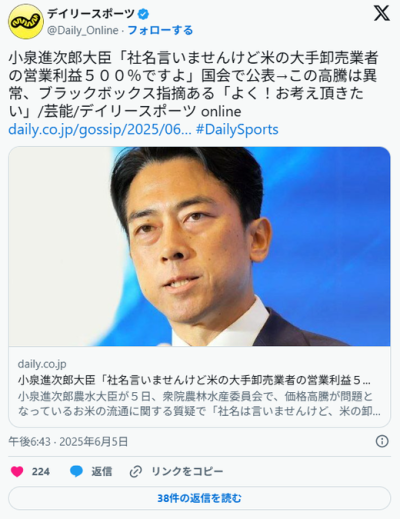Screen dimensions: 400x519
Task: Follow the account via フォローする
Action: 160,30
